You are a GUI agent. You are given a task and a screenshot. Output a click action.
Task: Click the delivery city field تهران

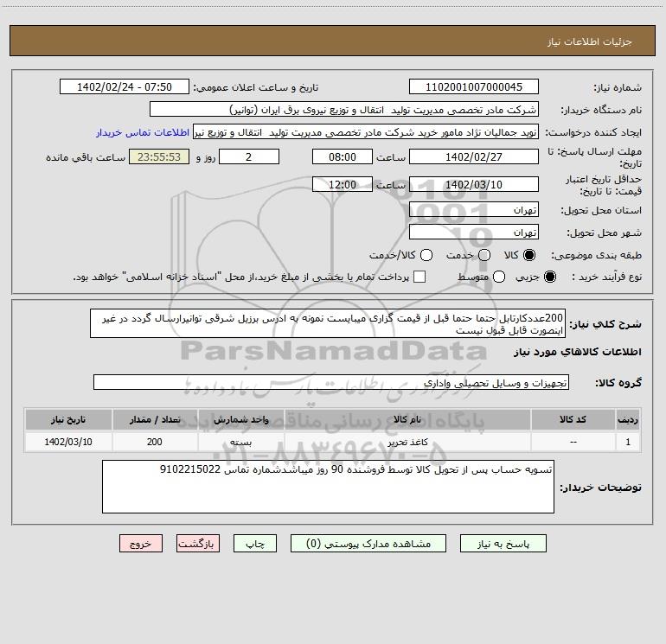(x=474, y=233)
